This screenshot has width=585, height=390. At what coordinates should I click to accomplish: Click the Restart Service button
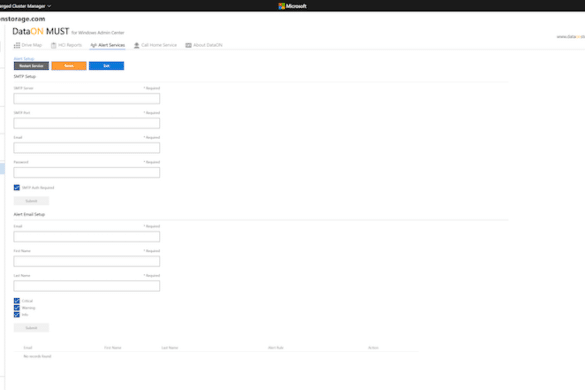[x=31, y=66]
